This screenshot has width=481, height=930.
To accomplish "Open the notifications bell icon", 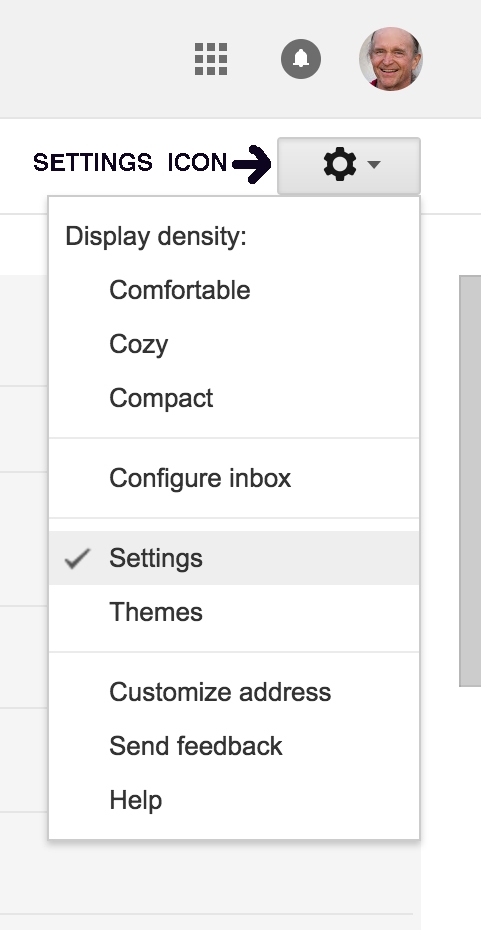I will pos(301,59).
